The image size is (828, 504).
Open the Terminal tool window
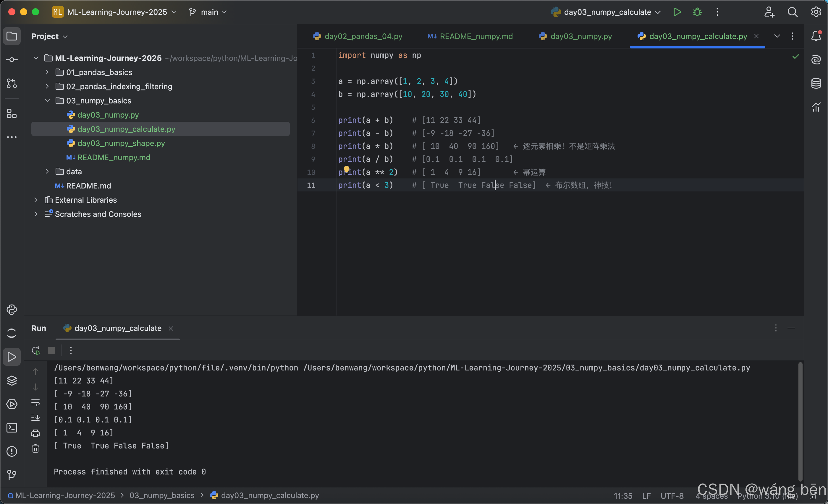coord(12,427)
